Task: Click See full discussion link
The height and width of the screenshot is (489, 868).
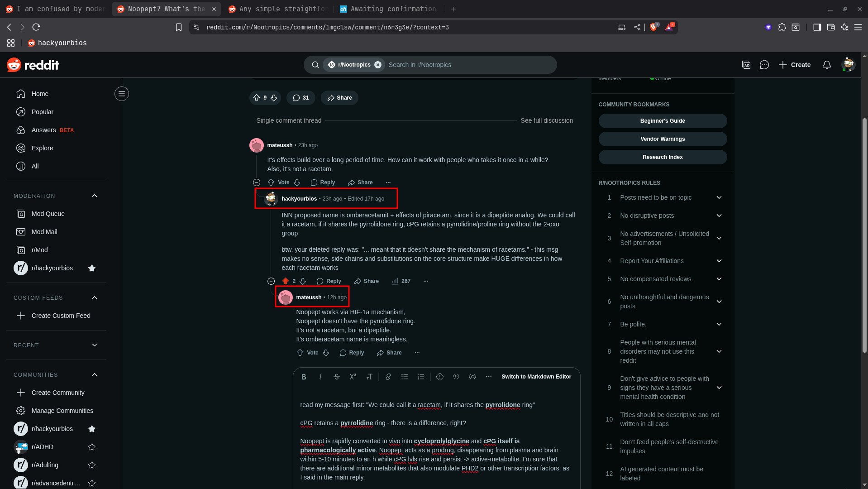Action: pos(546,120)
